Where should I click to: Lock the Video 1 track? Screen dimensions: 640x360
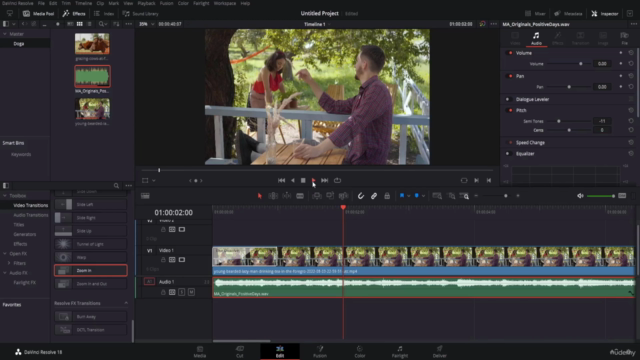pyautogui.click(x=163, y=260)
